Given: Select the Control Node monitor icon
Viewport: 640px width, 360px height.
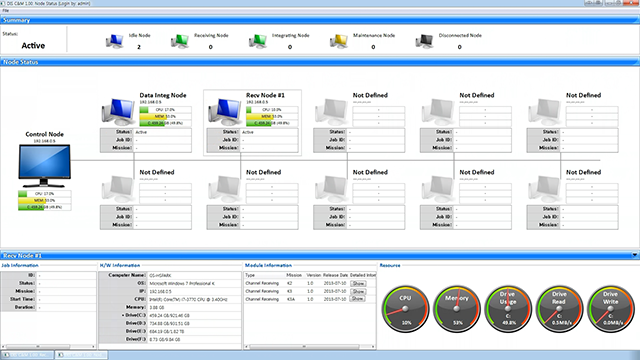Looking at the screenshot, I should 44,166.
